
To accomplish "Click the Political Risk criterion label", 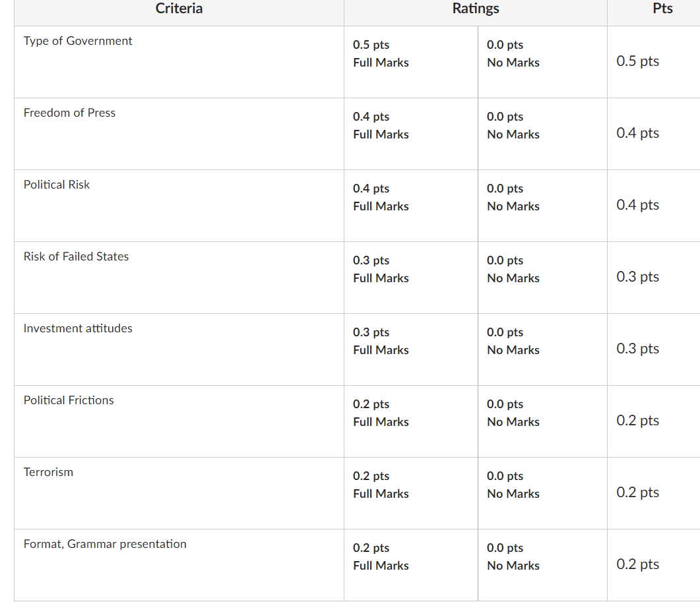I will pos(57,185).
